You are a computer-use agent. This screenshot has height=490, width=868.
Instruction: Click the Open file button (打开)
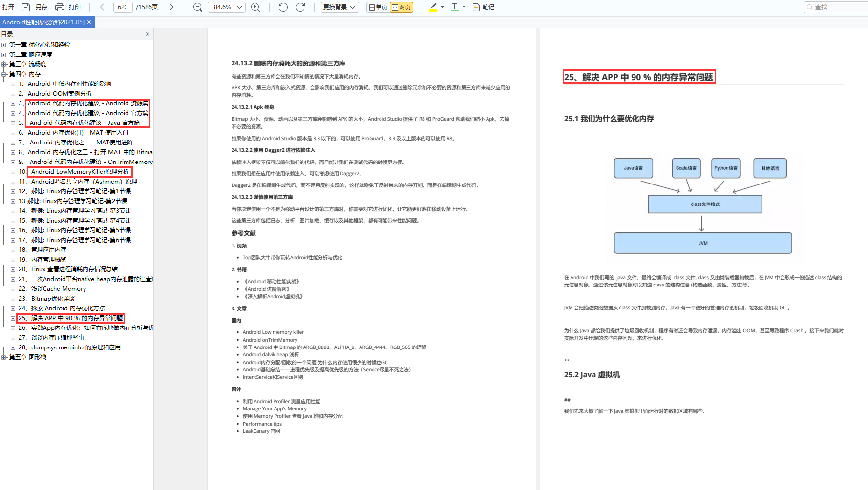click(8, 7)
